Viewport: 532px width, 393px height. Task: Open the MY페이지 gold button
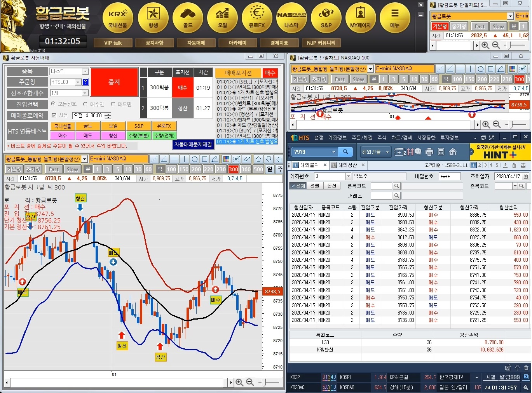(x=361, y=18)
